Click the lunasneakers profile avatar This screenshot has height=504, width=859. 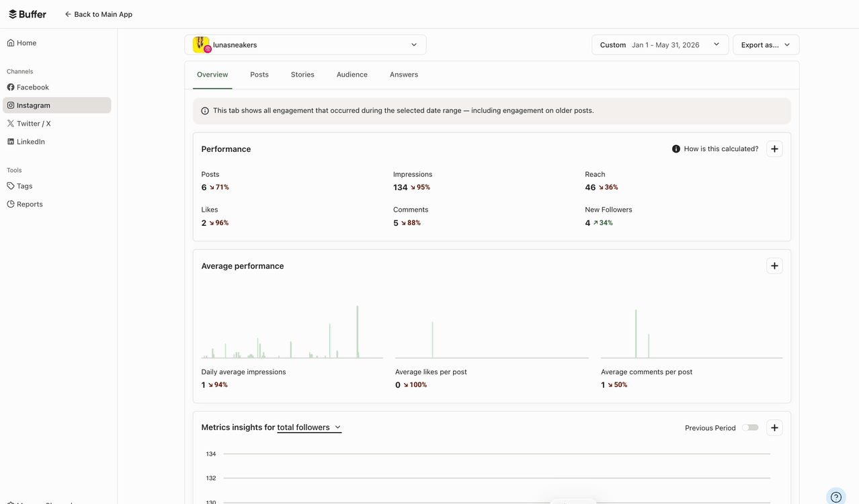click(202, 45)
